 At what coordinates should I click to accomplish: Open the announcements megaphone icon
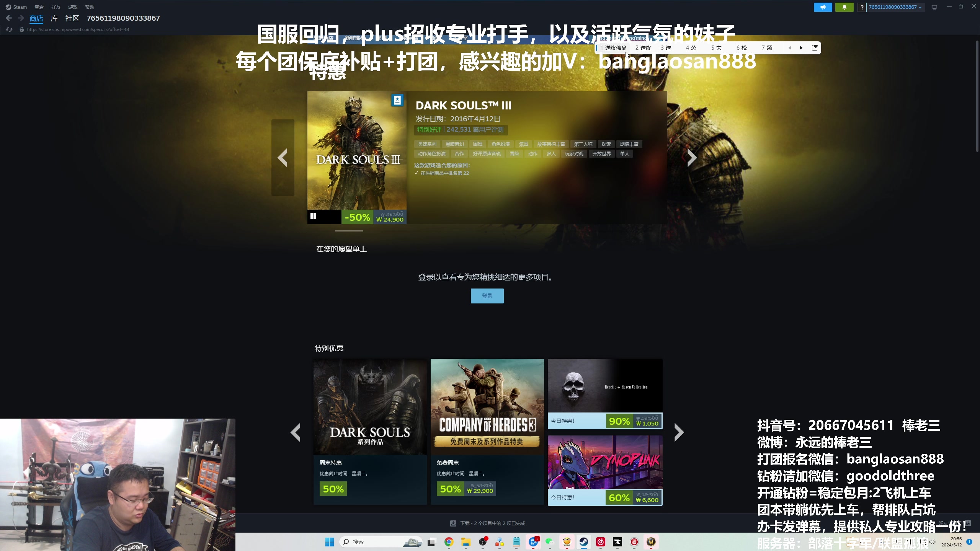pyautogui.click(x=823, y=7)
